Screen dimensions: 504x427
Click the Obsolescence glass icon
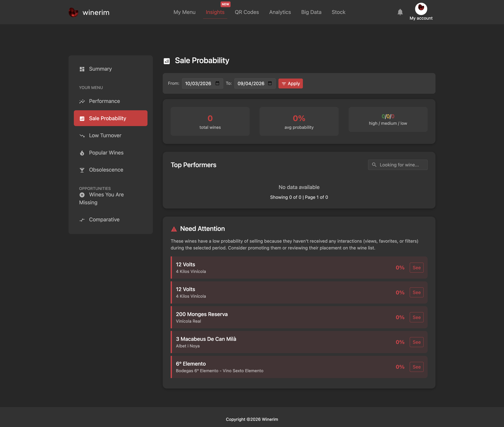click(82, 170)
